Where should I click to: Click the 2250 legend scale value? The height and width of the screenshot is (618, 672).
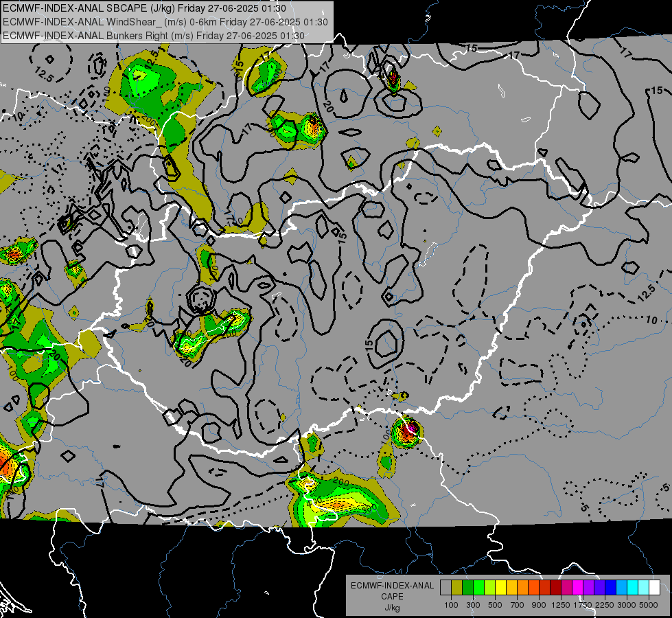click(x=605, y=605)
